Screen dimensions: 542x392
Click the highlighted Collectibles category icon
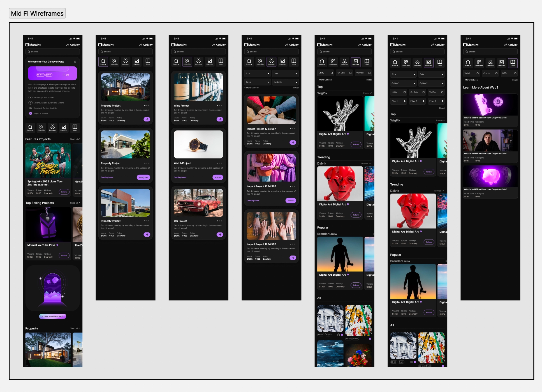[x=187, y=62]
